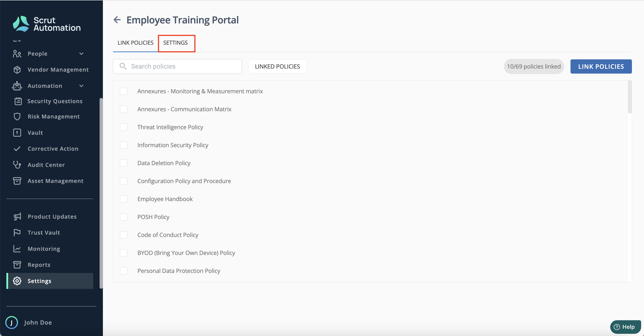Click the Code of Conduct Policy text

coord(168,235)
